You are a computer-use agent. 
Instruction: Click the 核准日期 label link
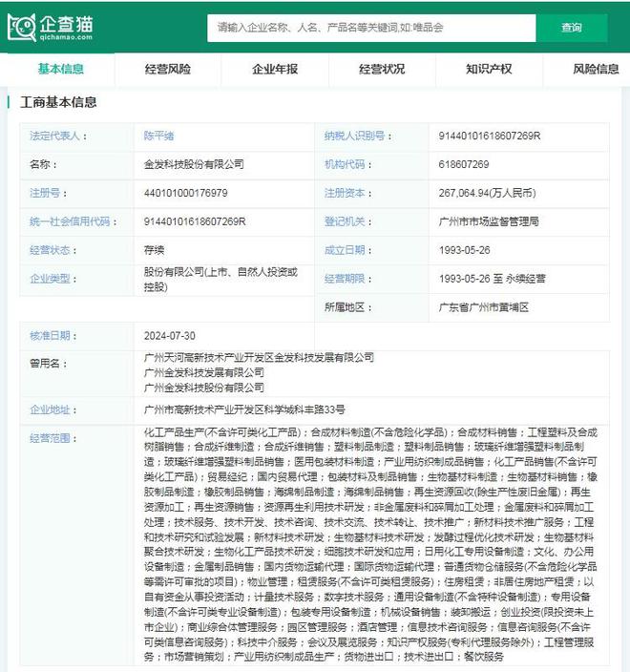coord(50,336)
